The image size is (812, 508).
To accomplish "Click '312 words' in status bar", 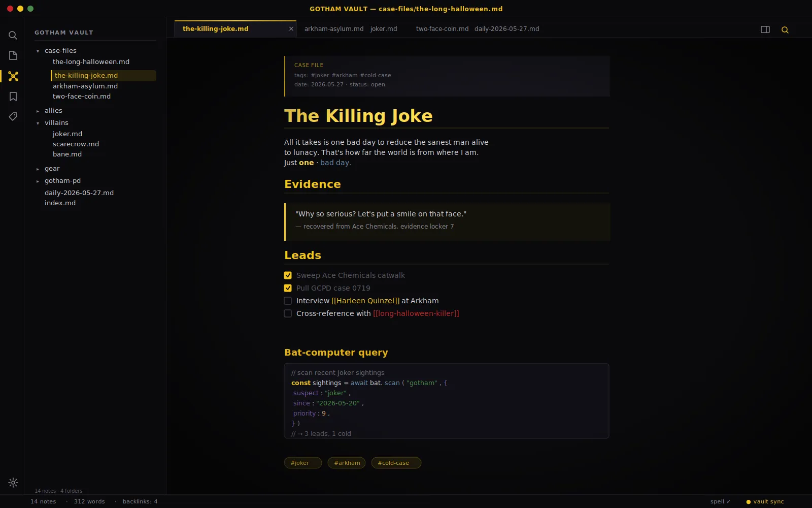I will 89,502.
